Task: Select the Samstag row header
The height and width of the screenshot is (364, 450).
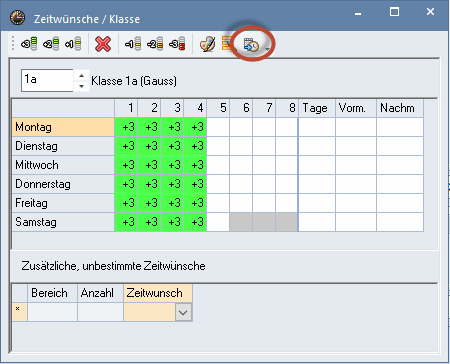Action: click(63, 222)
